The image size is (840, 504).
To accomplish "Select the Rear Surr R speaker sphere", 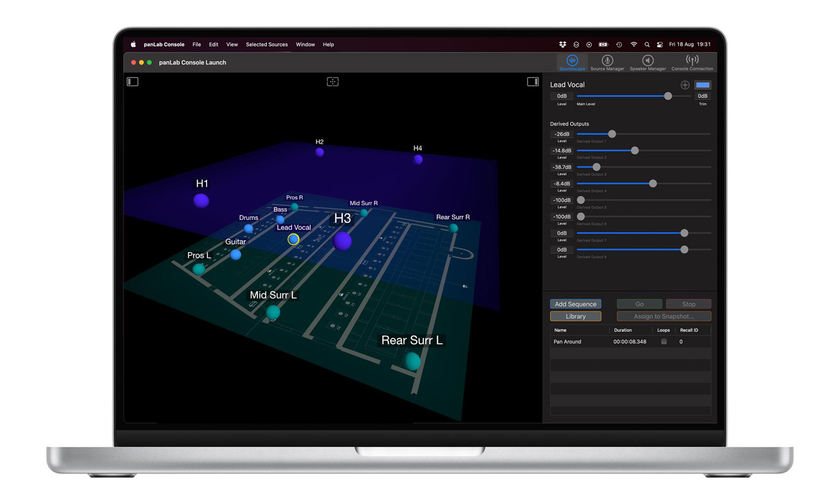I will click(454, 228).
